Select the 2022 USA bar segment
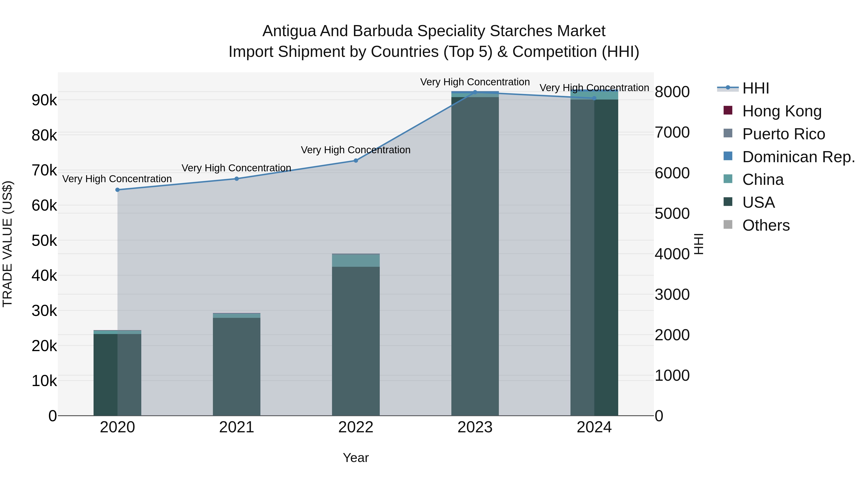868x488 pixels. tap(356, 341)
